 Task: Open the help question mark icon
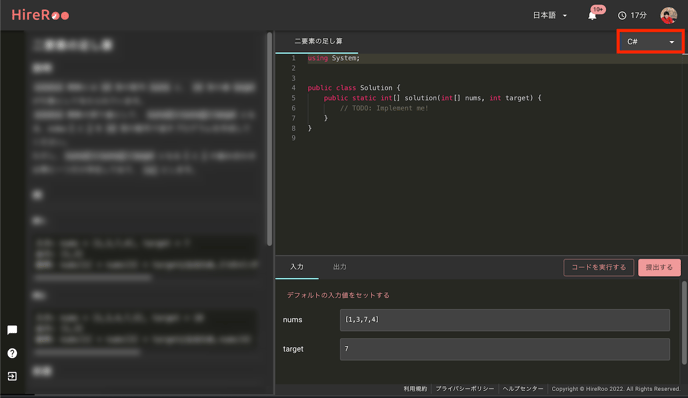point(12,353)
